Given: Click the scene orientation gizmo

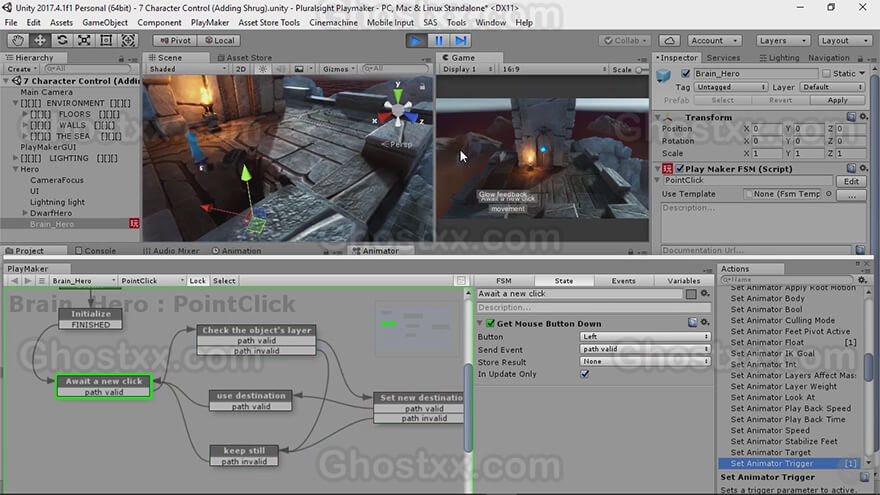Looking at the screenshot, I should [x=398, y=109].
